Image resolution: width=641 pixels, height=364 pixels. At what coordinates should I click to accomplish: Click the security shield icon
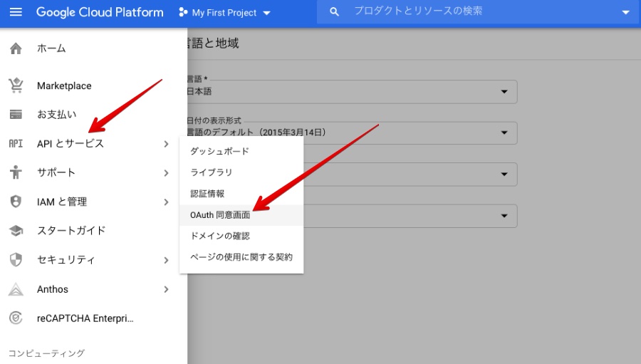click(16, 260)
